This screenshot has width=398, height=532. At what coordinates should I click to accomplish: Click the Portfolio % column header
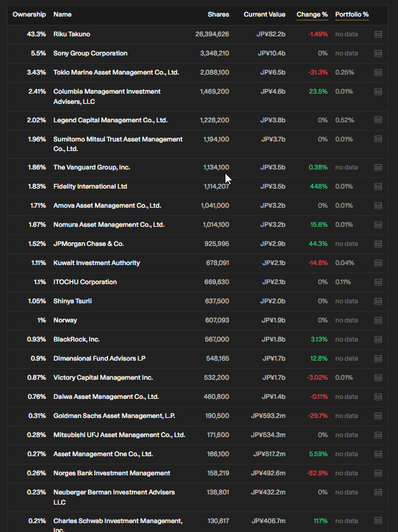pos(352,15)
